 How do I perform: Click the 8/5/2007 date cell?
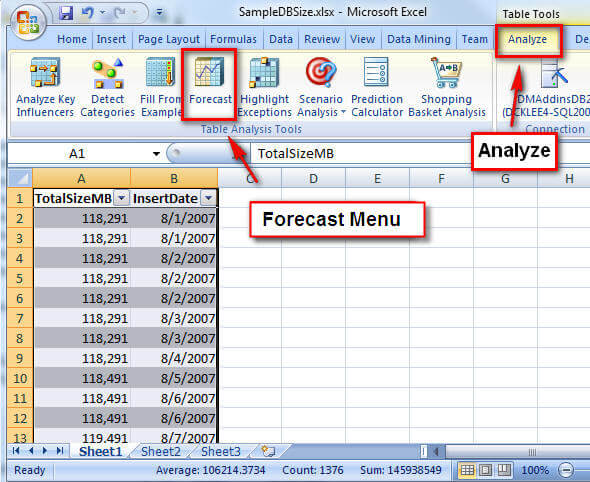click(174, 378)
